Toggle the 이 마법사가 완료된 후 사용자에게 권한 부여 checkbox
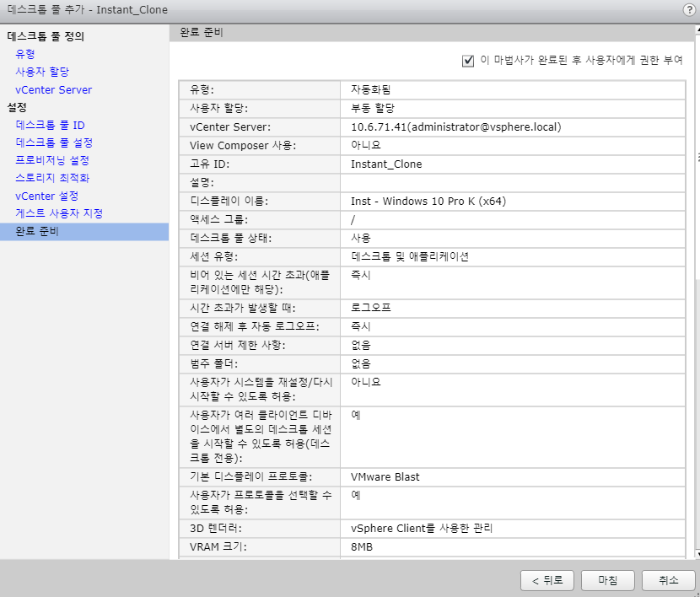The image size is (700, 597). [x=468, y=60]
